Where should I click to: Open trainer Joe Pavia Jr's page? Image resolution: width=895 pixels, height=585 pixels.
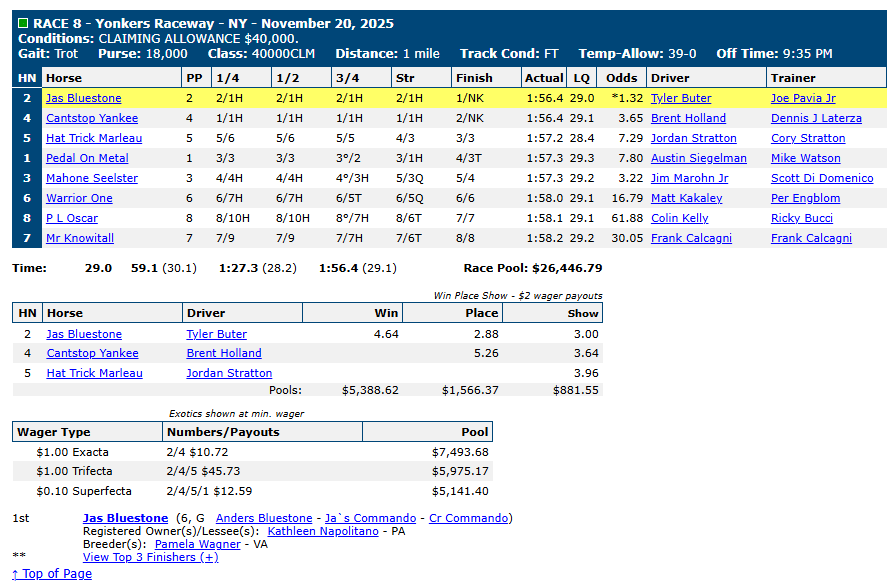click(x=803, y=98)
